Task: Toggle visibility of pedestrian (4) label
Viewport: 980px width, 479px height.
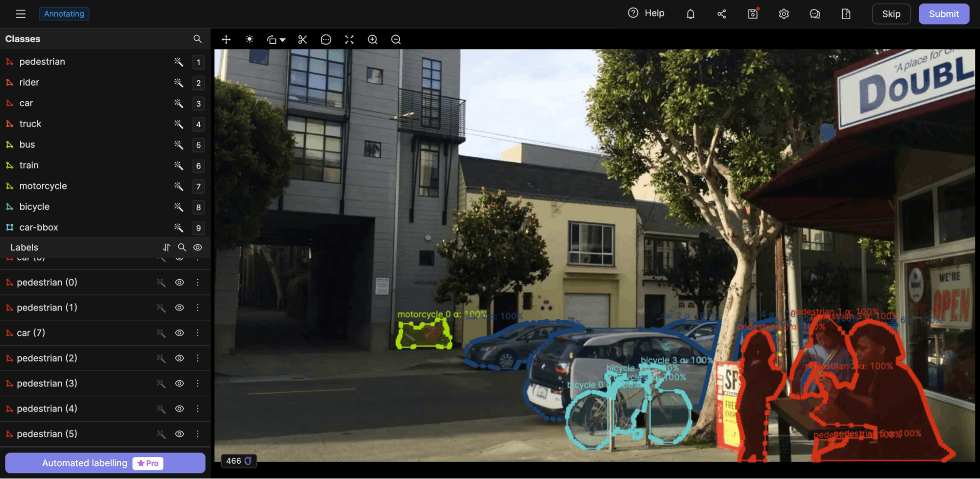Action: pyautogui.click(x=180, y=408)
